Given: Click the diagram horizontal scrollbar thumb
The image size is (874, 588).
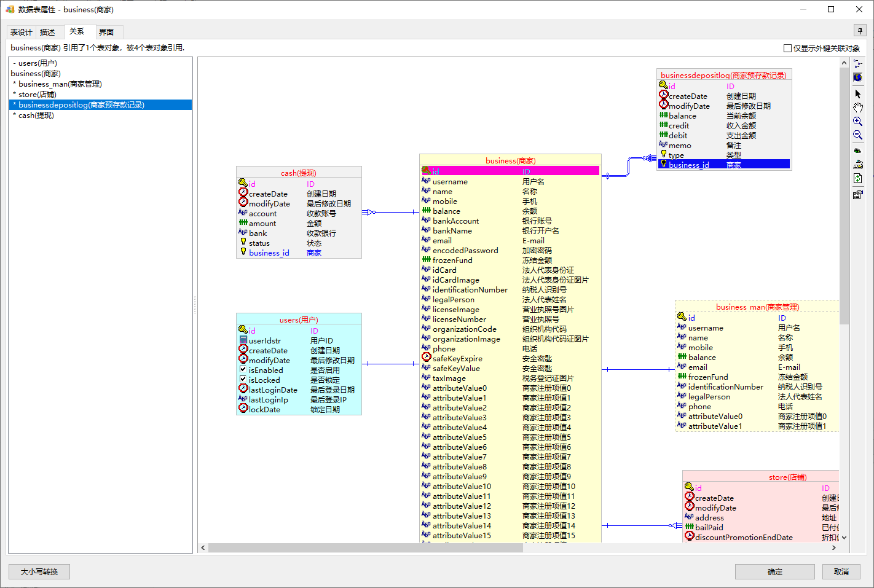Looking at the screenshot, I should pos(365,547).
